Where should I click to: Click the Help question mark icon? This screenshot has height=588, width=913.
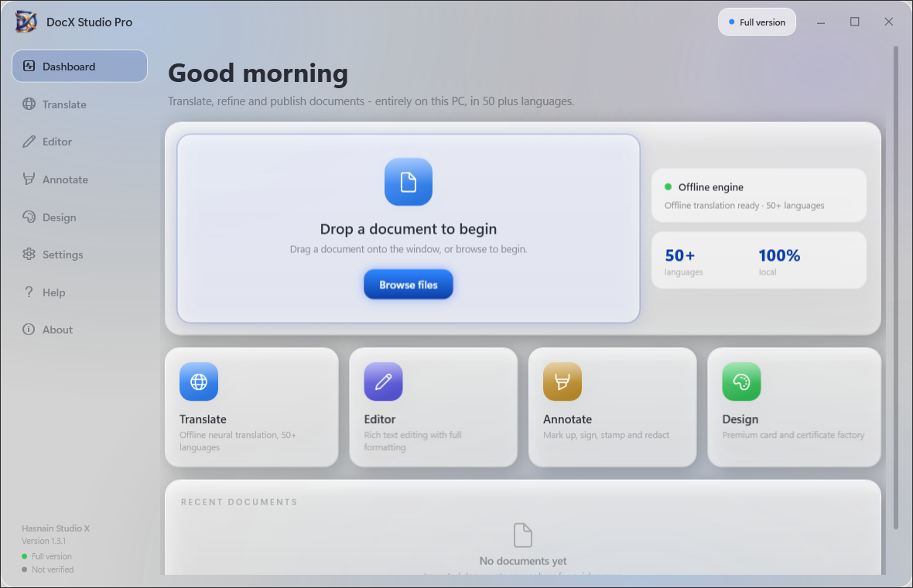29,292
